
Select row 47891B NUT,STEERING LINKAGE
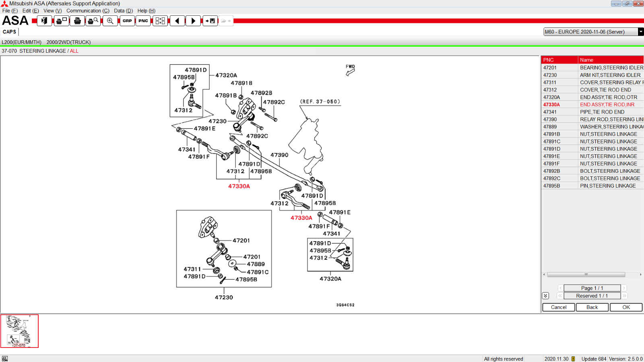[592, 134]
